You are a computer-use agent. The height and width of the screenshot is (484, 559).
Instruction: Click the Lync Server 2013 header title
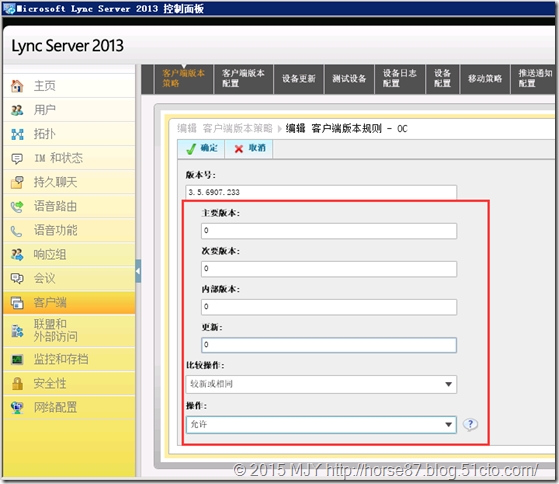tap(68, 46)
